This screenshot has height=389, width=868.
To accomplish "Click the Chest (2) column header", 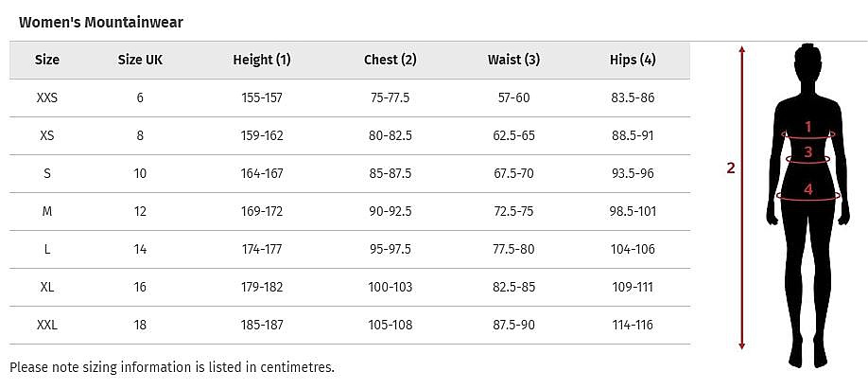I will (391, 60).
